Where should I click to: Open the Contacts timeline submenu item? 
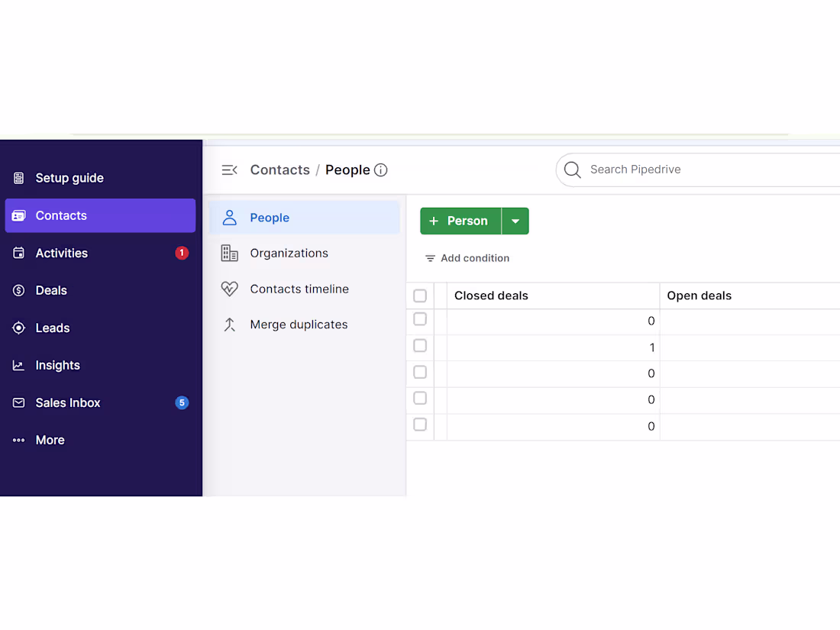(x=304, y=289)
